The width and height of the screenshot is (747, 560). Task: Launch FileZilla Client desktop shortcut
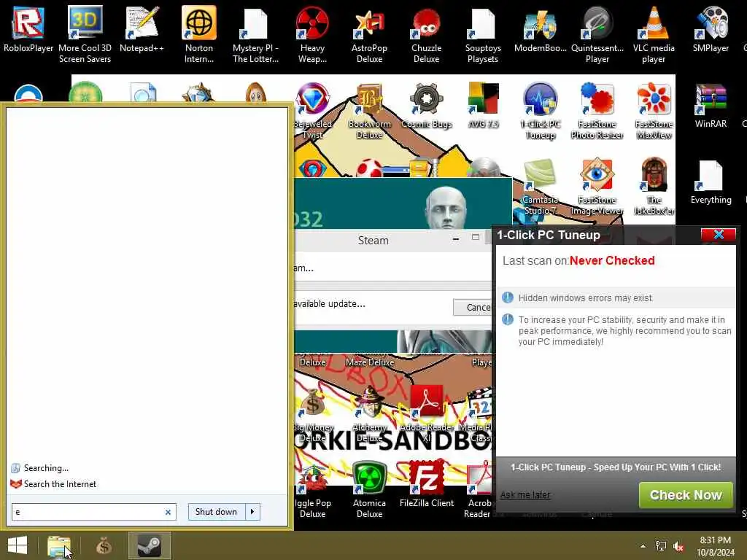pyautogui.click(x=426, y=485)
